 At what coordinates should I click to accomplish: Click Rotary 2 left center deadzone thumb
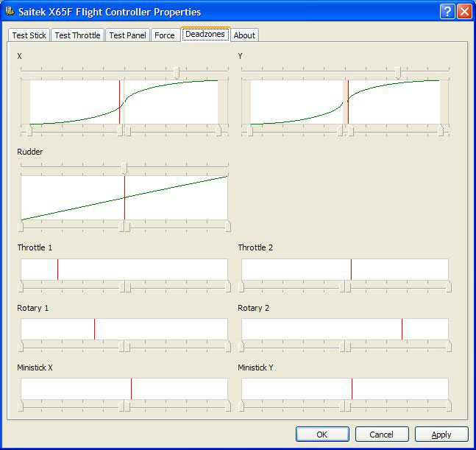pyautogui.click(x=342, y=346)
